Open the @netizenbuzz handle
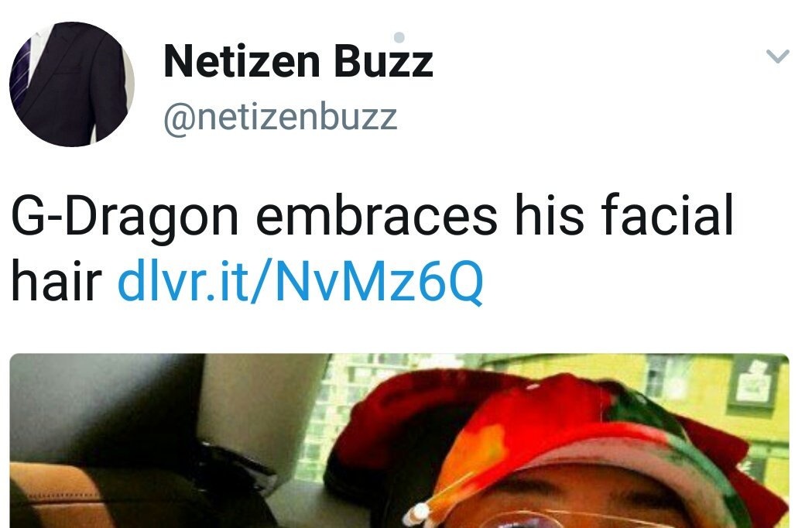 280,118
